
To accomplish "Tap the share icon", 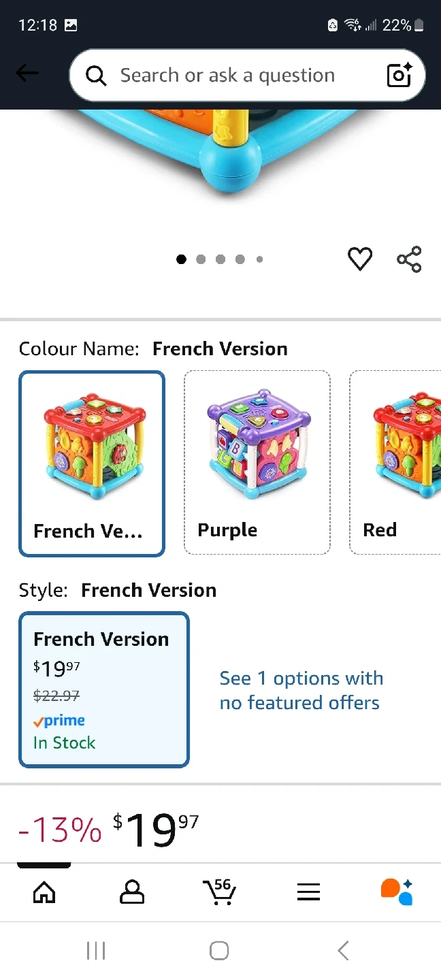I will click(409, 259).
